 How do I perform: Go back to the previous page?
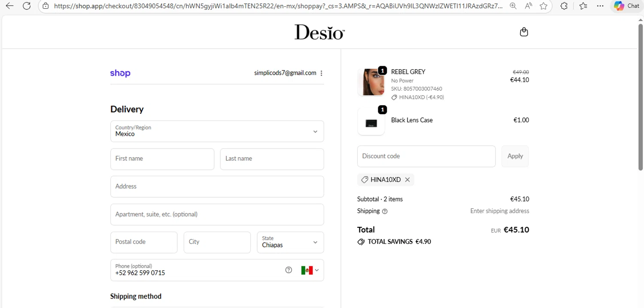(x=9, y=6)
